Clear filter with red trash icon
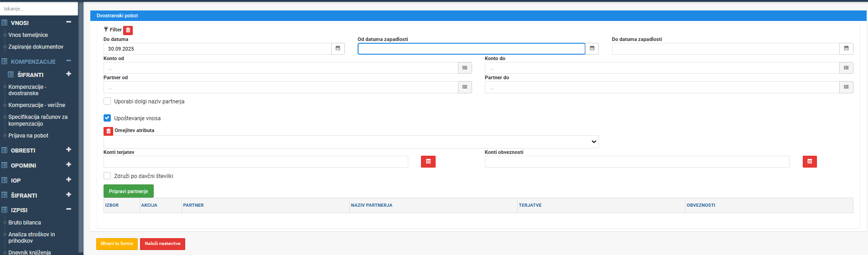The height and width of the screenshot is (255, 868). click(x=128, y=30)
